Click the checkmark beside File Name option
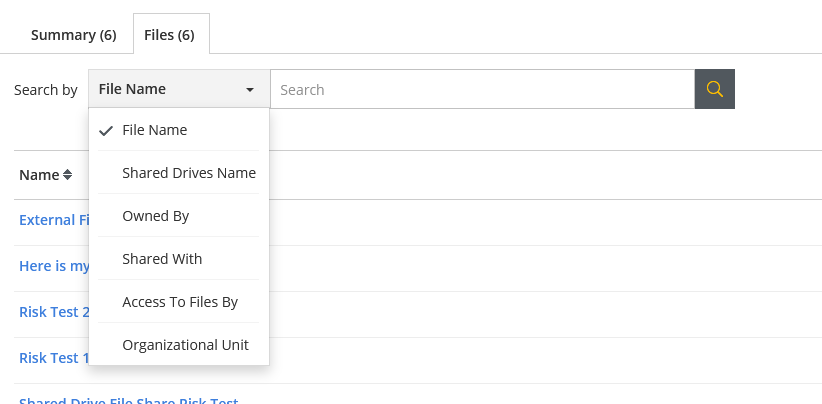Image resolution: width=822 pixels, height=404 pixels. [106, 130]
